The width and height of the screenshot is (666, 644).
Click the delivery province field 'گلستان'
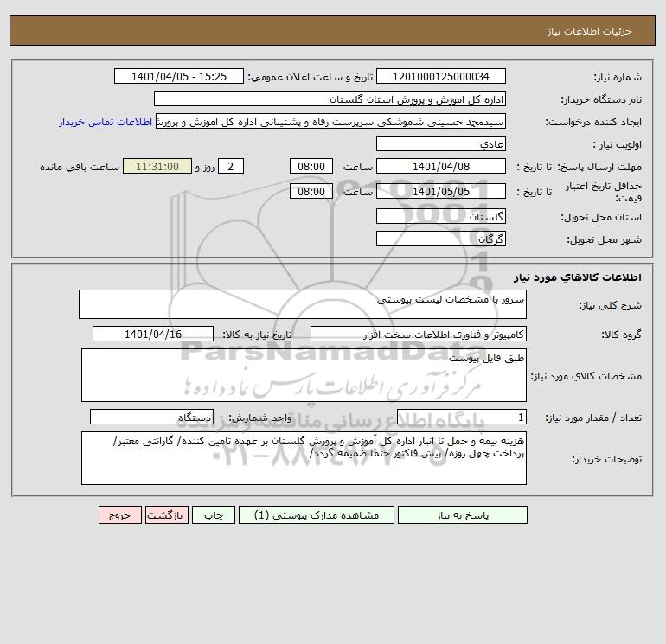pos(441,216)
